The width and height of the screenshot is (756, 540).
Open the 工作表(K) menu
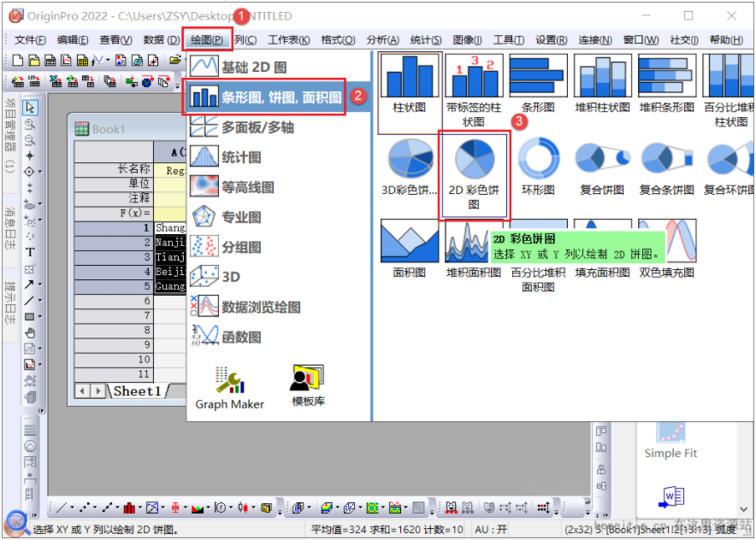pos(289,40)
